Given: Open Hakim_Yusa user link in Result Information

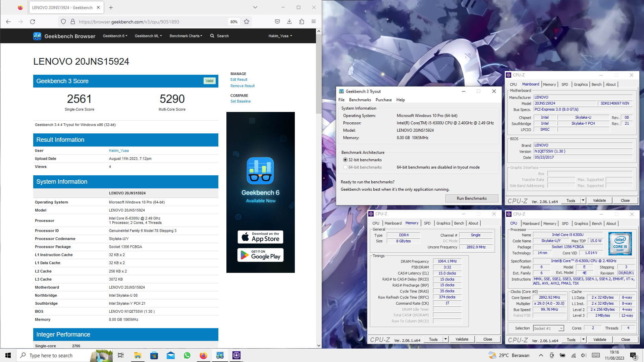Looking at the screenshot, I should [119, 150].
